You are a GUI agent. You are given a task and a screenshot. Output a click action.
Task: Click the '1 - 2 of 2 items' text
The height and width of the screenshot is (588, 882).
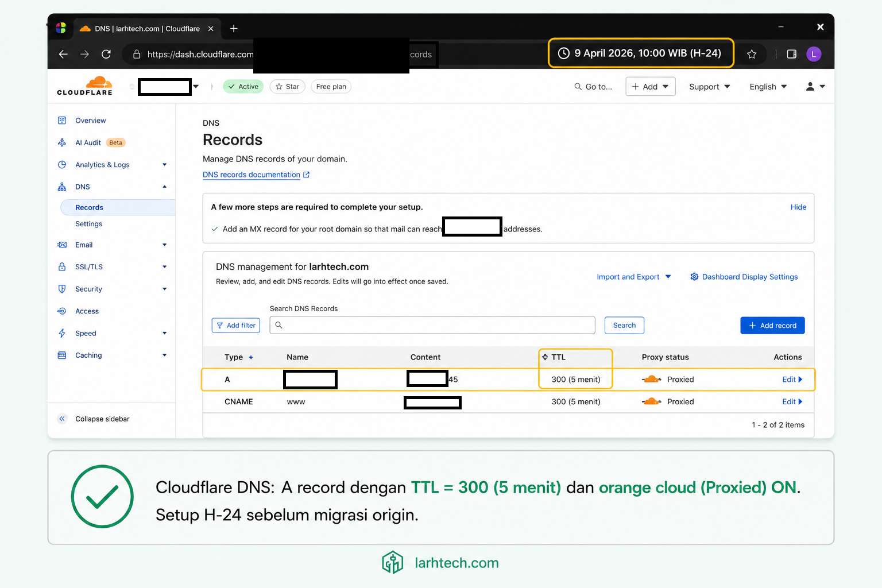coord(778,425)
